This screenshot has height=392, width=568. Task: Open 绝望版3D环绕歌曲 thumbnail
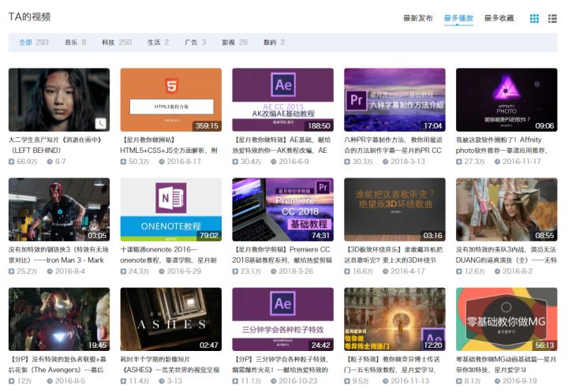tap(395, 209)
